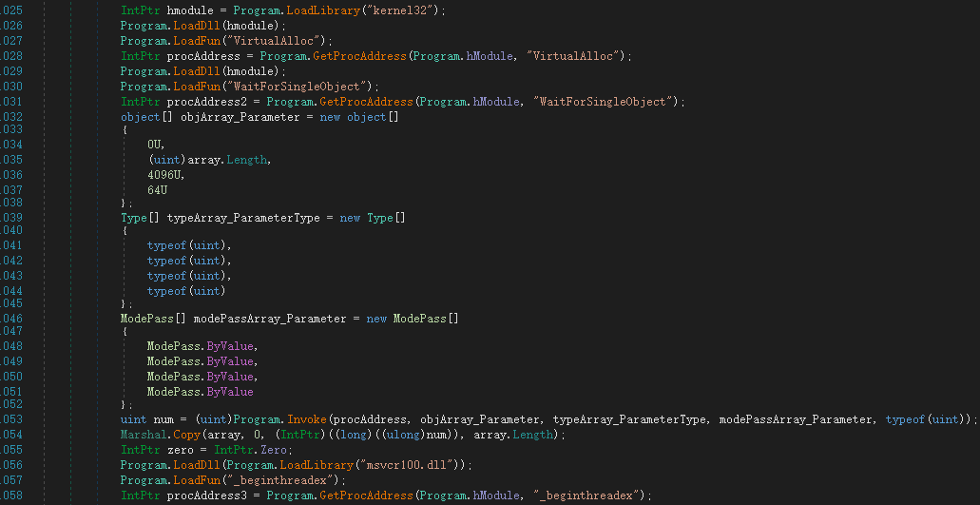
Task: Click procAddress argument inside the Invoke call
Action: click(369, 420)
